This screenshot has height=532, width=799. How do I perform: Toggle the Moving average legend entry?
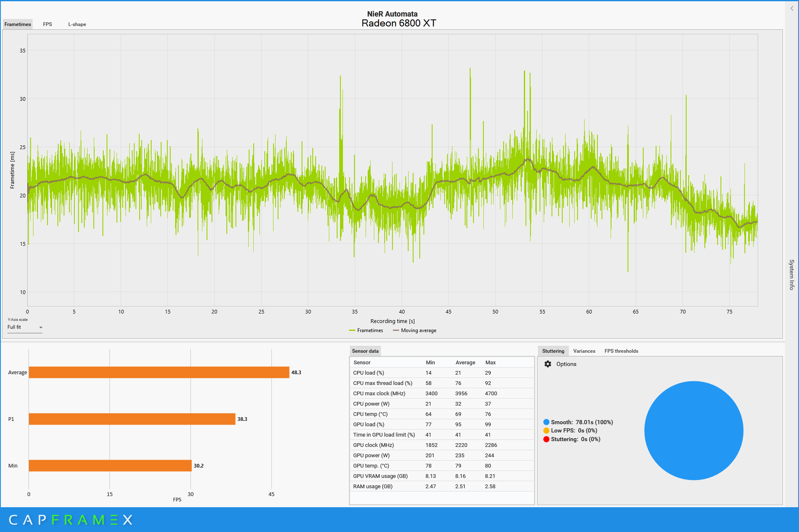(415, 330)
